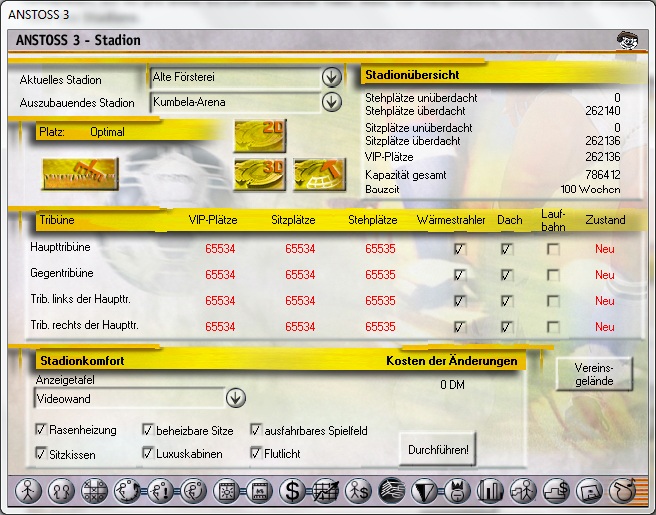Disable ausfahrbares Spielfeld option

[256, 430]
